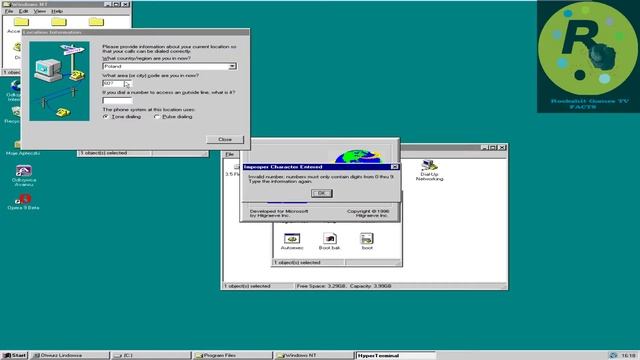This screenshot has width=640, height=360.
Task: Switch to HyperTerminal taskbar button
Action: pos(395,356)
